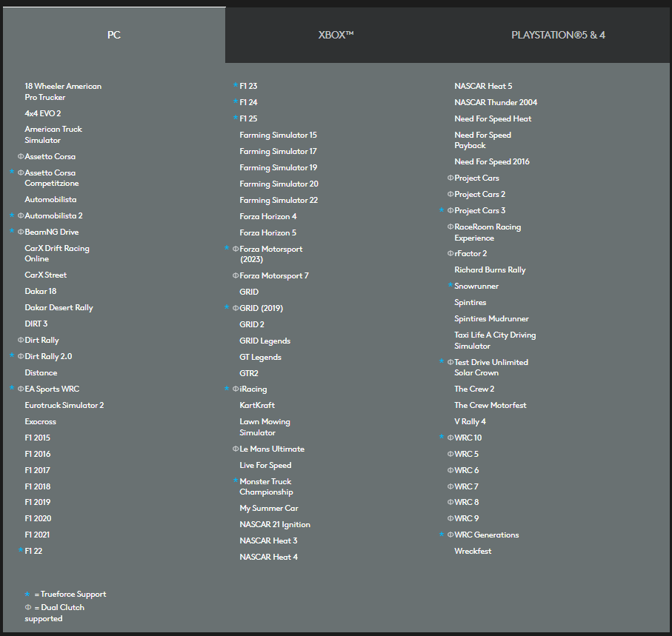Screen dimensions: 672x636
Task: Click the Trueforce star next to Snowrunner
Action: pos(450,286)
